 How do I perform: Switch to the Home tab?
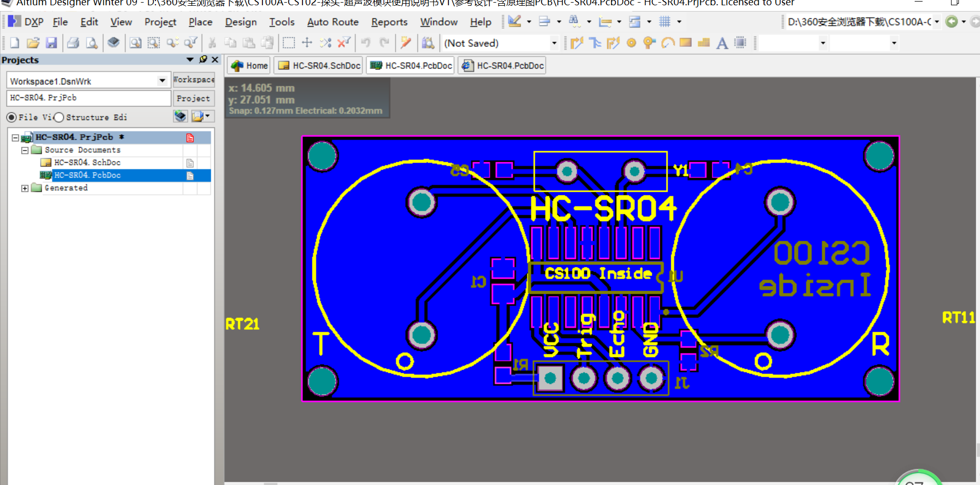click(x=249, y=66)
